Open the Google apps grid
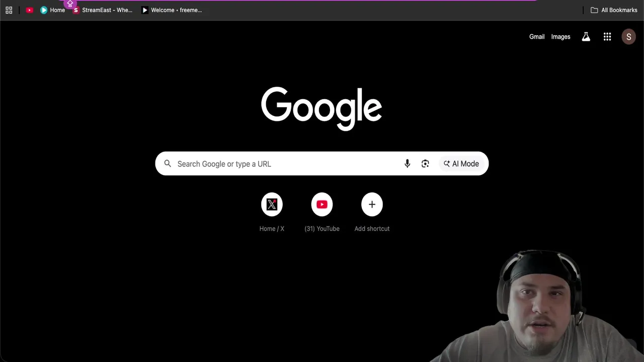 607,37
